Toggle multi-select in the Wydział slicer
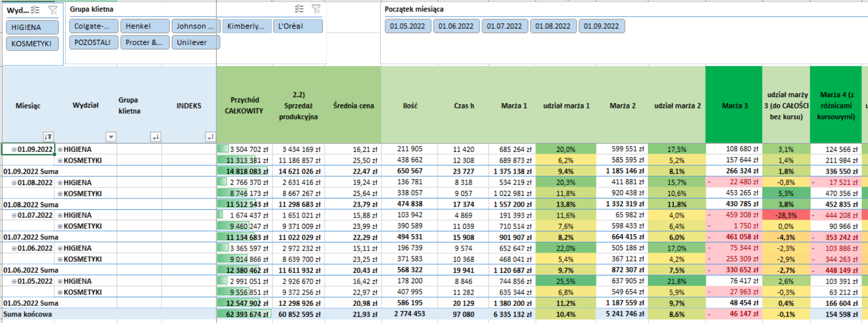 pyautogui.click(x=35, y=10)
